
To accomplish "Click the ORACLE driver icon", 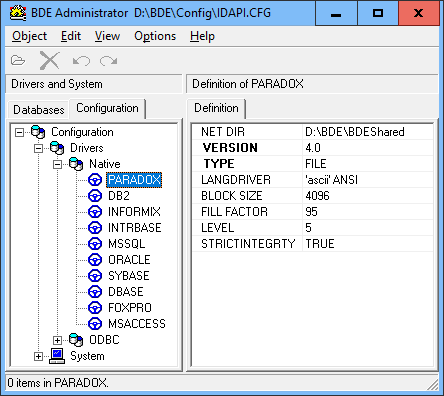I will click(x=95, y=260).
